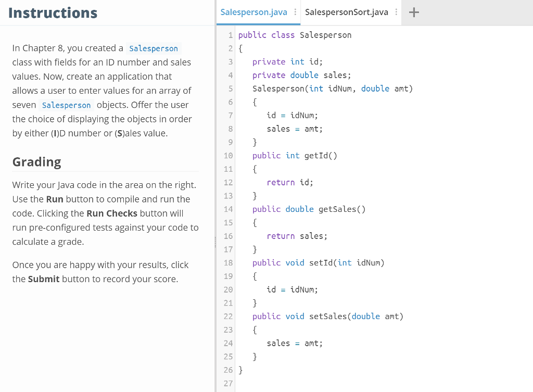This screenshot has height=392, width=533.
Task: Click the Instructions heading
Action: 53,13
